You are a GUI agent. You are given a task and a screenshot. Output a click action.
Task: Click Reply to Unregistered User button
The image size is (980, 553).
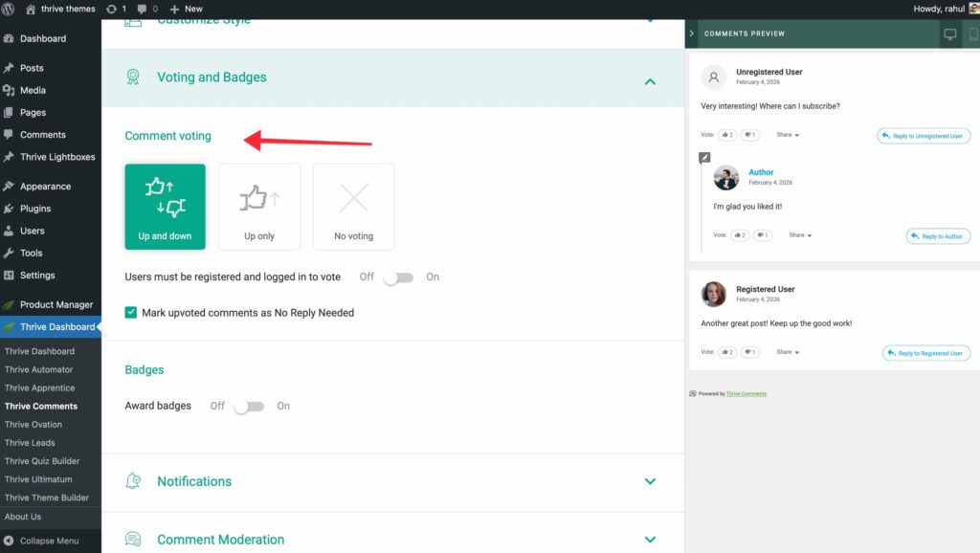click(x=924, y=136)
